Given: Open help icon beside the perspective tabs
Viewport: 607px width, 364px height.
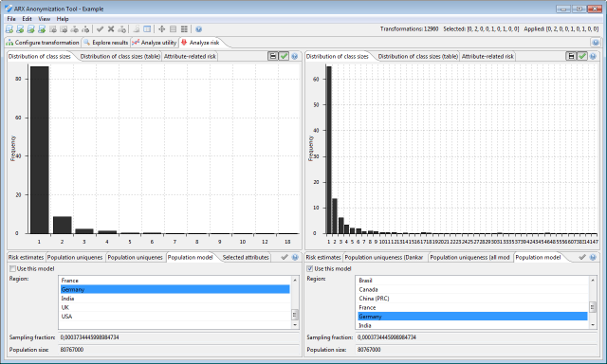Looking at the screenshot, I should (596, 43).
